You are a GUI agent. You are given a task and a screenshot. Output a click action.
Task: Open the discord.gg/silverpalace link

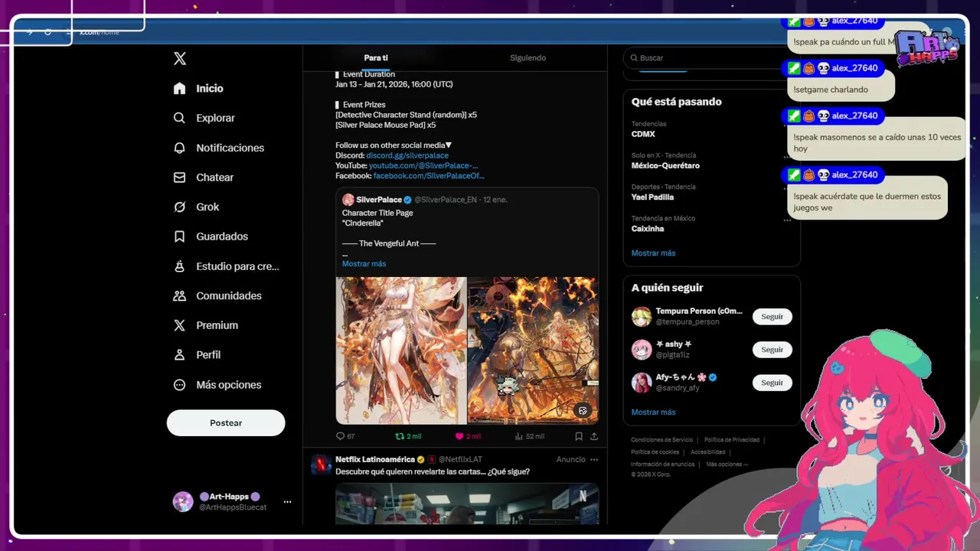pyautogui.click(x=407, y=155)
